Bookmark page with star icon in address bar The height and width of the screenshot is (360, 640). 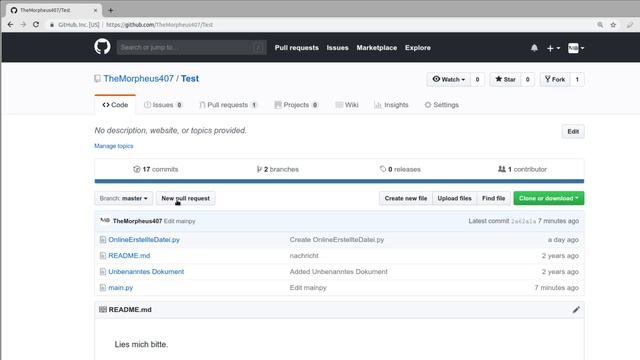(613, 25)
